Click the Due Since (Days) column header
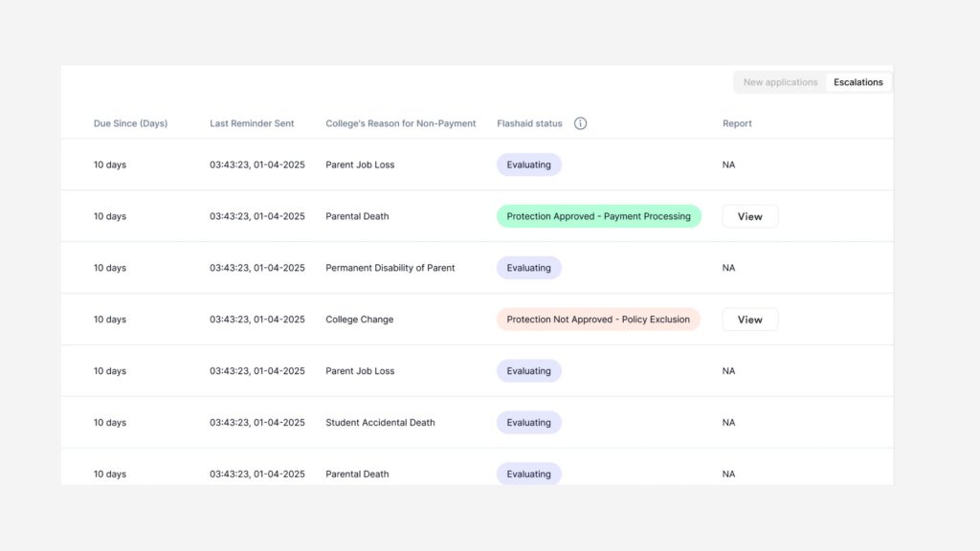This screenshot has height=551, width=980. [130, 123]
